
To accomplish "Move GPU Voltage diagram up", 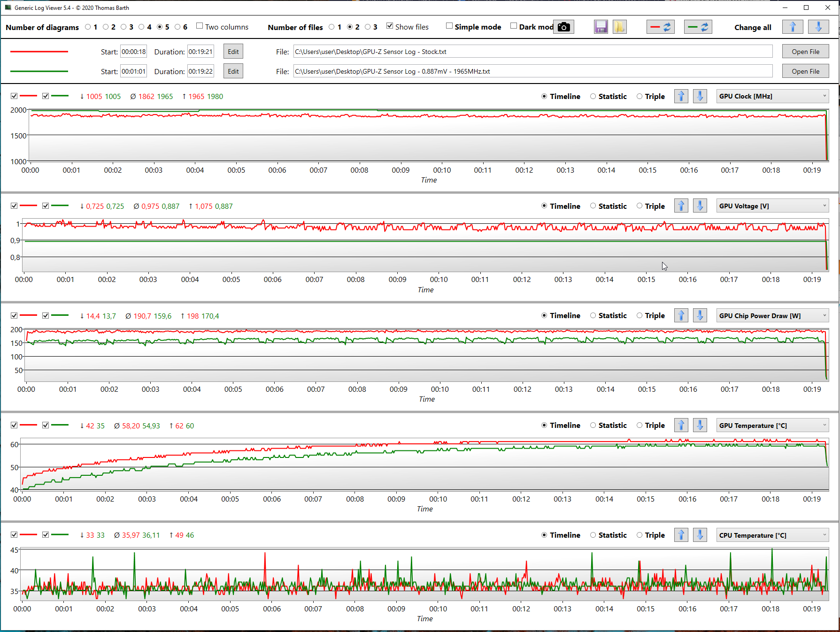I will [681, 206].
